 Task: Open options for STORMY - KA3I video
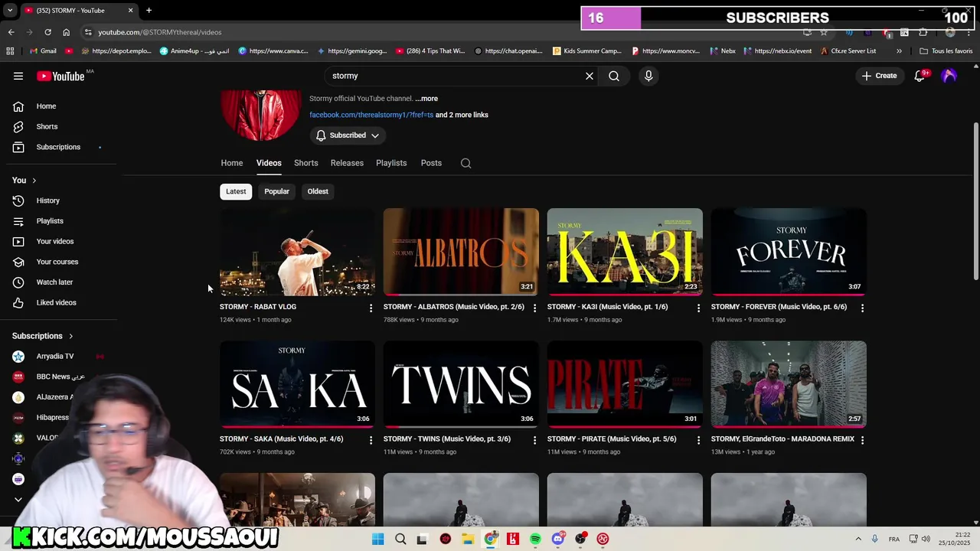coord(698,308)
